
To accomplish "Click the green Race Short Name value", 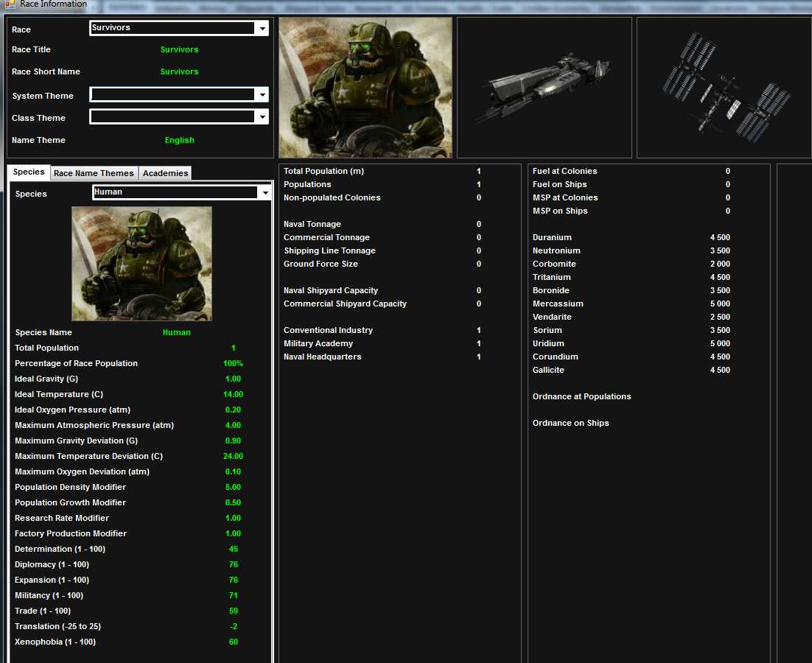I will click(x=179, y=72).
